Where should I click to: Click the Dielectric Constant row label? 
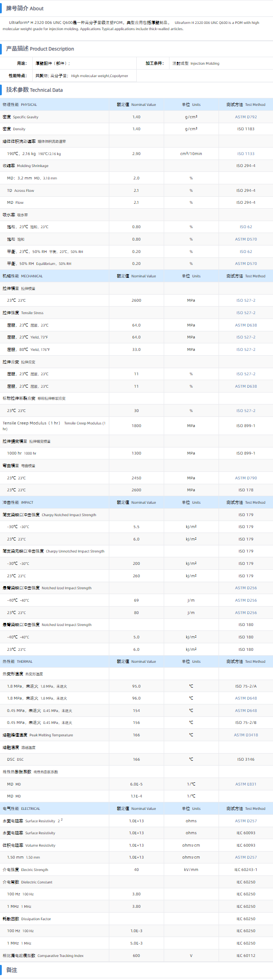pos(27,882)
